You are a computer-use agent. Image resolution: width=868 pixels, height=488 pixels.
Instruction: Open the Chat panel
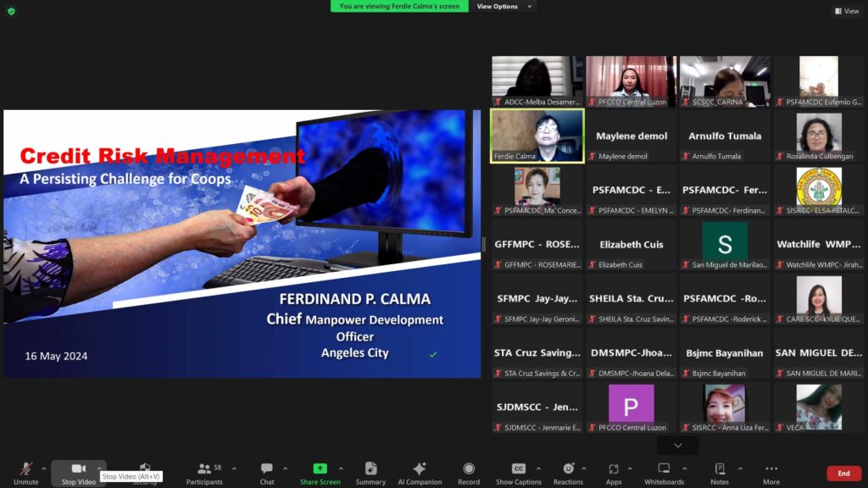pyautogui.click(x=267, y=474)
